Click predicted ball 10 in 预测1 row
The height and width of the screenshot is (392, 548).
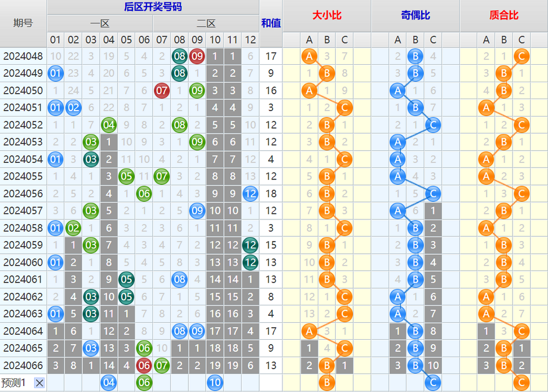click(x=215, y=383)
